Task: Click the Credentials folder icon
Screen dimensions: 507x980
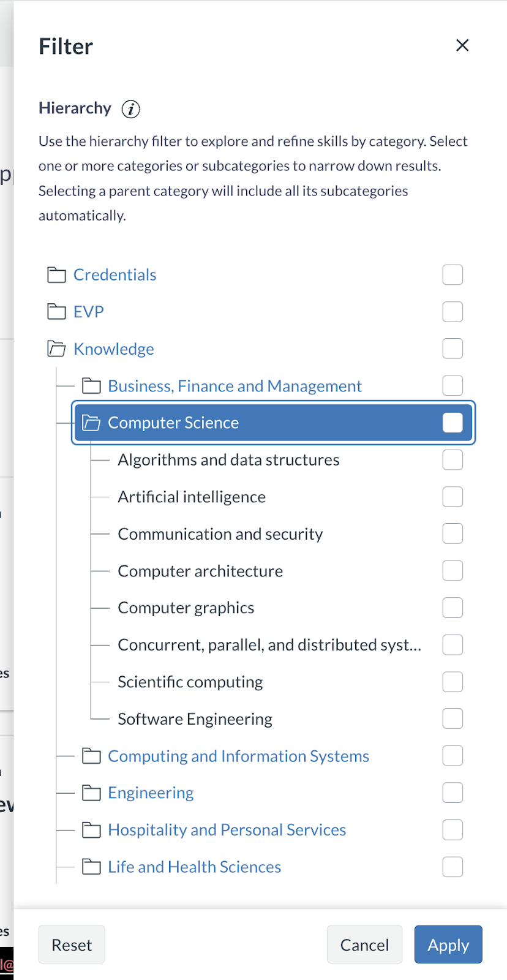Action: [x=57, y=275]
